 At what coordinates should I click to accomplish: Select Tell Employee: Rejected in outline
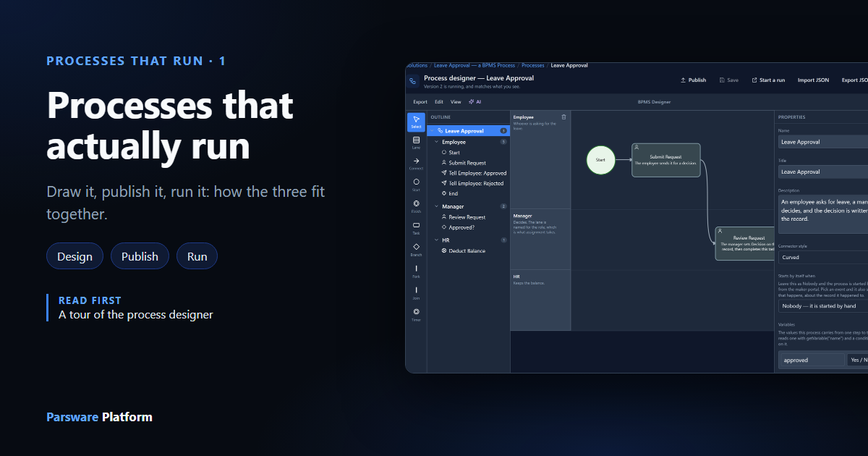click(472, 183)
